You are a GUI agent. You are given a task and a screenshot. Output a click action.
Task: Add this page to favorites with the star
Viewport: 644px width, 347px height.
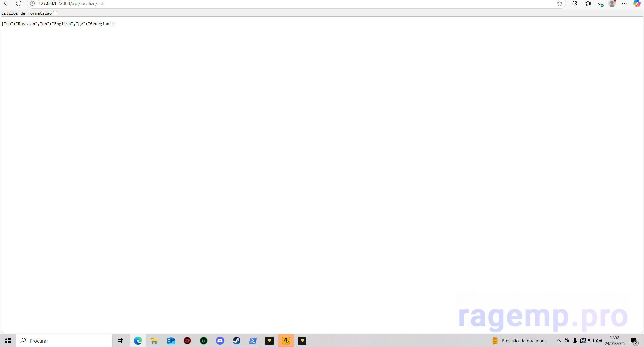click(x=560, y=3)
